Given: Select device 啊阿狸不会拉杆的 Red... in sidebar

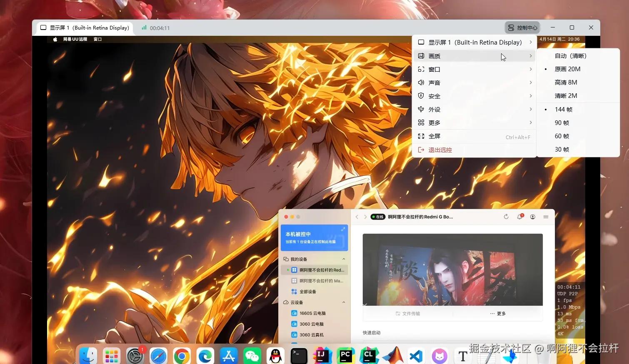Looking at the screenshot, I should [x=315, y=270].
